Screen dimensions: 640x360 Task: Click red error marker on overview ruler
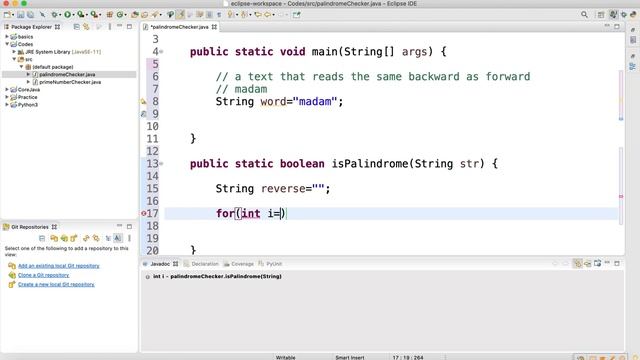click(621, 196)
